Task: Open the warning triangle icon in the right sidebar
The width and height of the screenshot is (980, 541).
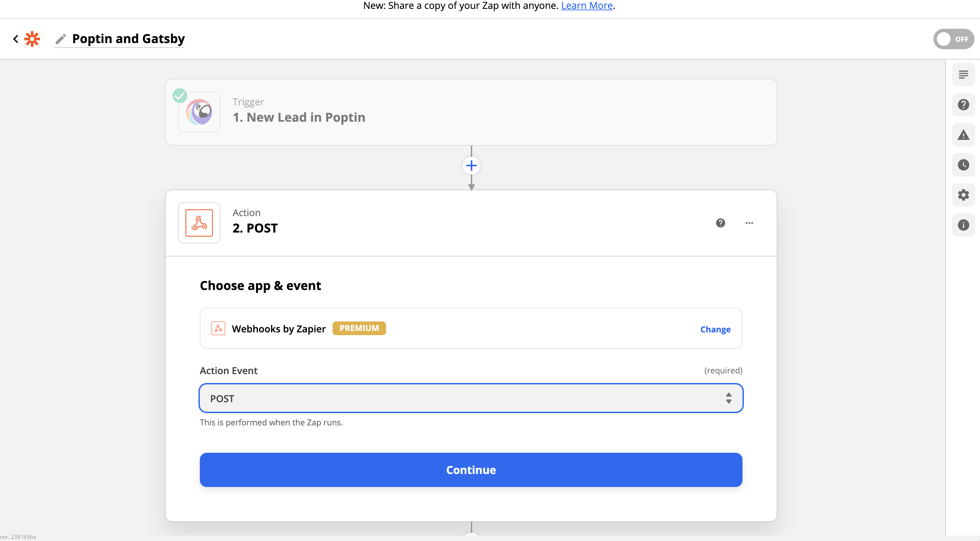Action: pyautogui.click(x=963, y=135)
